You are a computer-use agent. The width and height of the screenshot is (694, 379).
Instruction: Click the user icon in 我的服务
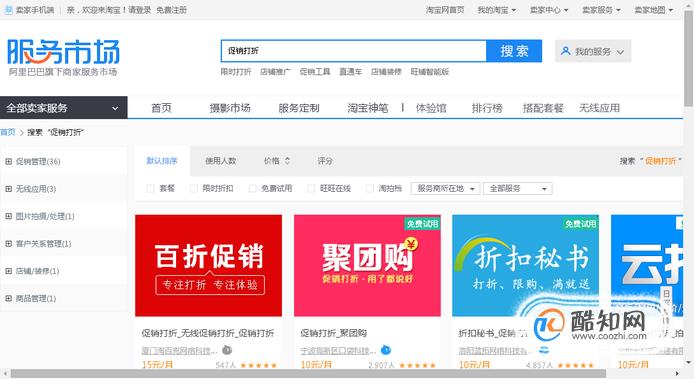(x=565, y=51)
